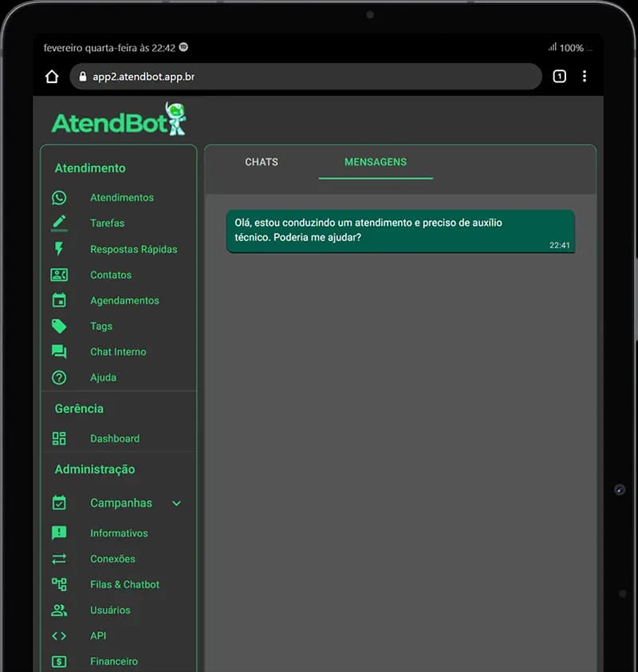This screenshot has width=638, height=672.
Task: Click the Tarefas pencil icon
Action: pyautogui.click(x=59, y=223)
